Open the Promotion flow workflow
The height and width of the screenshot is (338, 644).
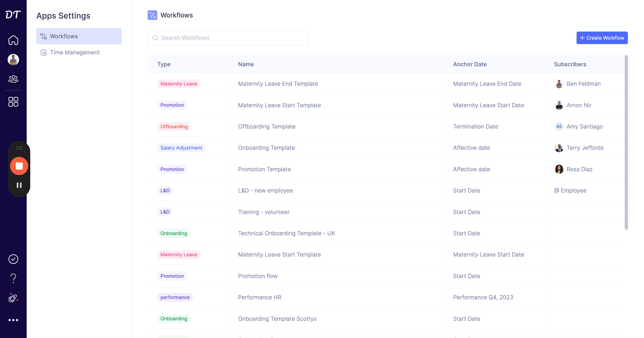click(257, 276)
